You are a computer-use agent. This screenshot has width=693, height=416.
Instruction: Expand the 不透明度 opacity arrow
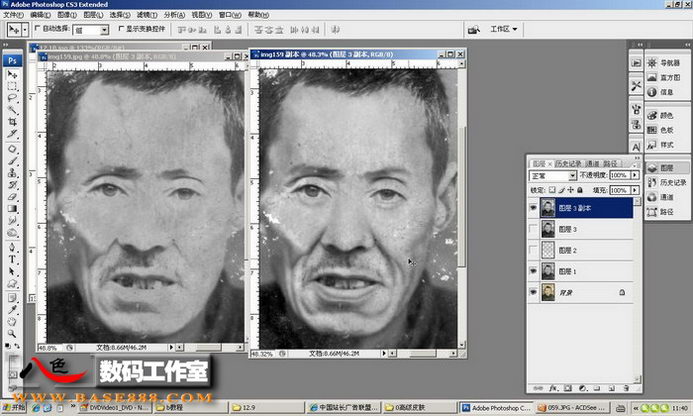coord(635,175)
